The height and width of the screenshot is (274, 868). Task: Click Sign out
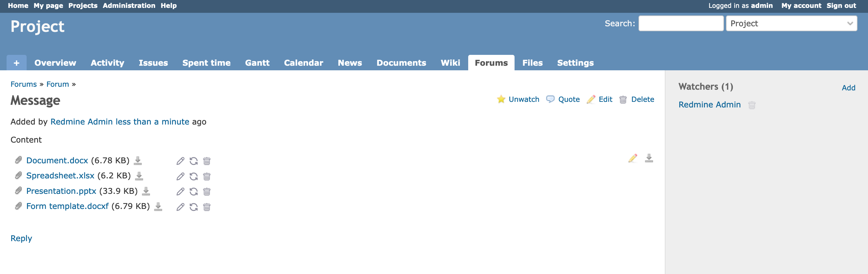pos(841,6)
